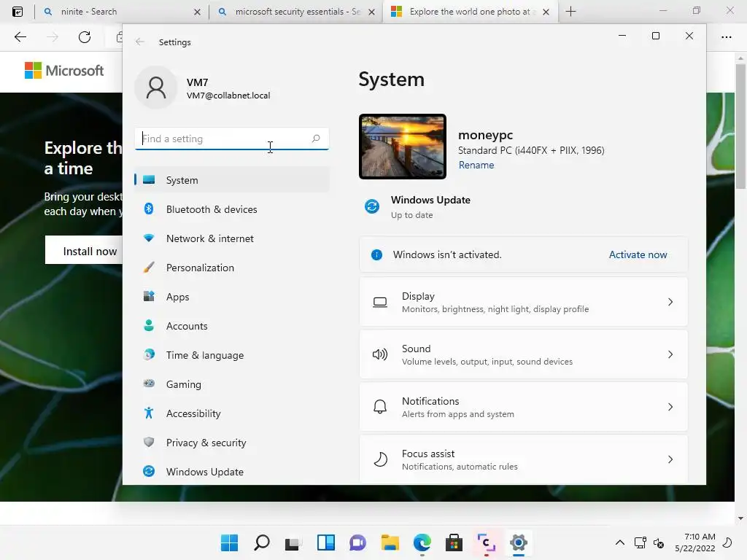Open Snipping tool icon on taskbar
747x560 pixels.
[486, 542]
